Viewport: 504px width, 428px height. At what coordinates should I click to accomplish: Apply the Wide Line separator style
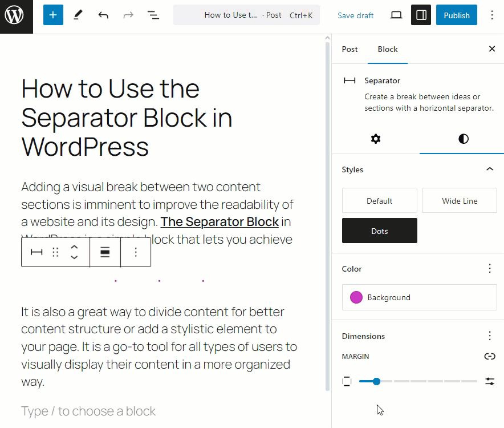pos(460,201)
